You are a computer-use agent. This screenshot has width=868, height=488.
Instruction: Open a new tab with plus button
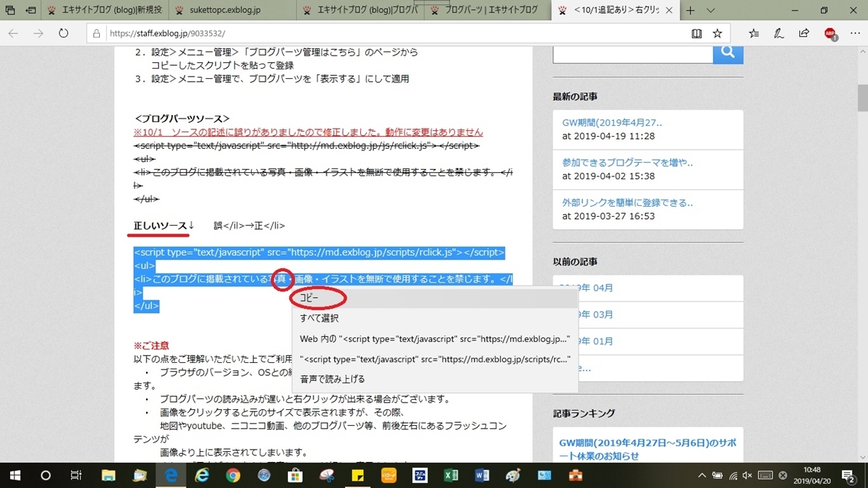(x=690, y=10)
